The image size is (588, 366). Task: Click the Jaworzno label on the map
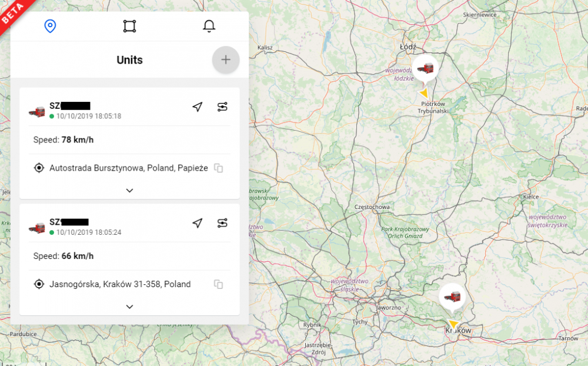pyautogui.click(x=389, y=307)
